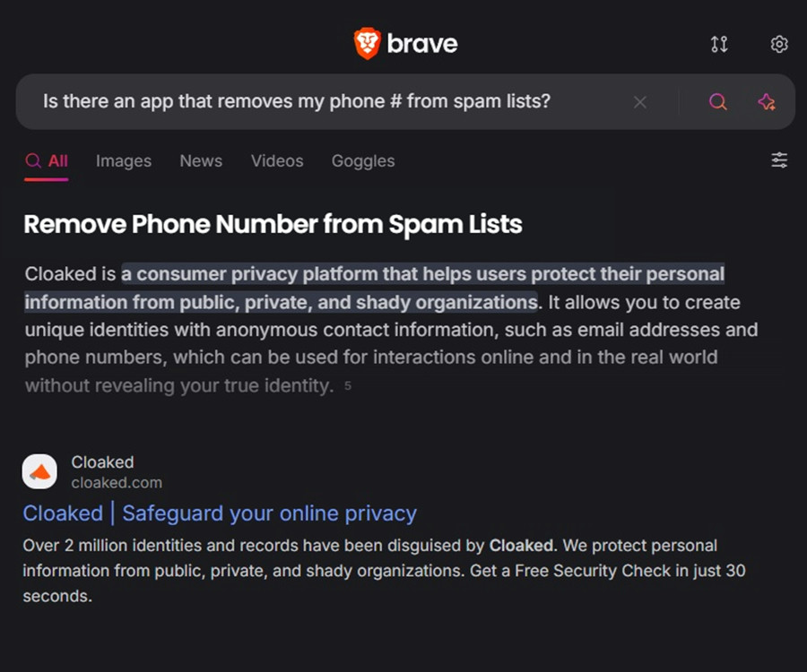
Task: Clear the search query with the X
Action: coord(639,102)
